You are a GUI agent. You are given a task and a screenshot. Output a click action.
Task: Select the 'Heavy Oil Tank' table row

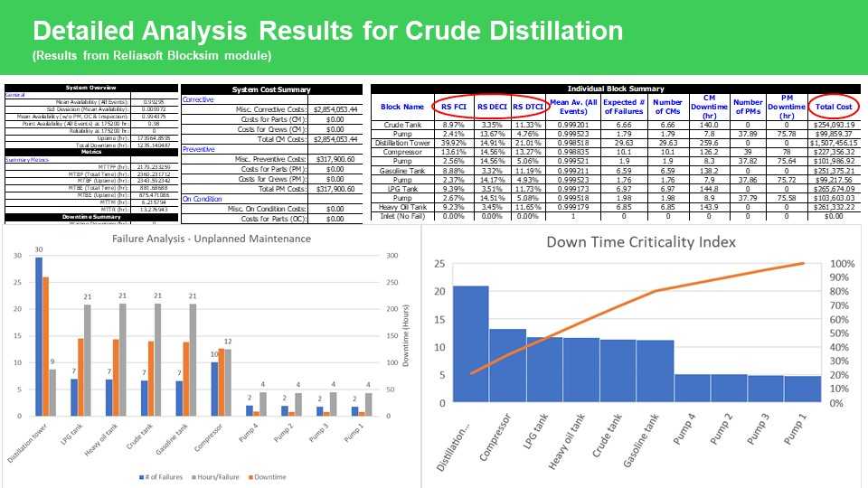click(x=403, y=205)
